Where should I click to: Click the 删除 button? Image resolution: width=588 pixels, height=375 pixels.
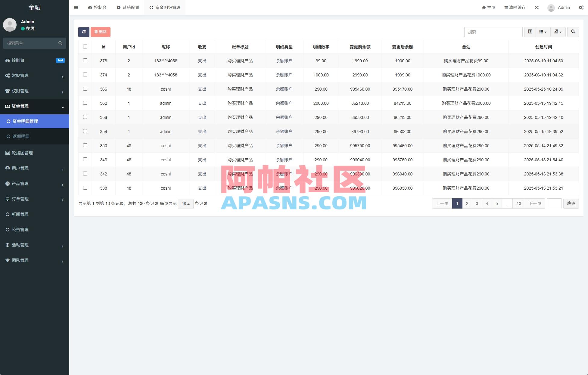[x=100, y=32]
